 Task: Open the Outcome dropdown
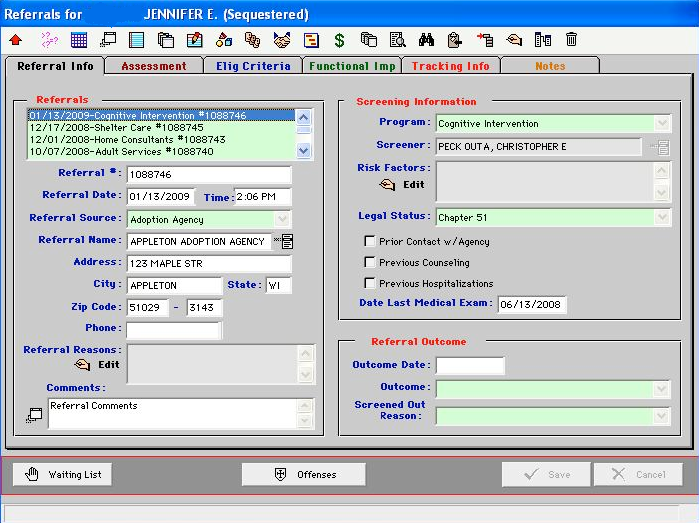click(x=661, y=389)
